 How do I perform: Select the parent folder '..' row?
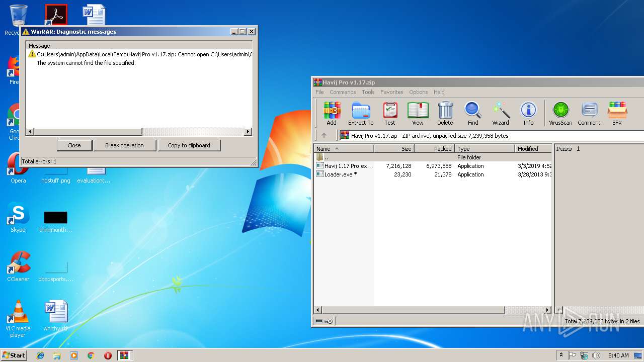pos(433,157)
